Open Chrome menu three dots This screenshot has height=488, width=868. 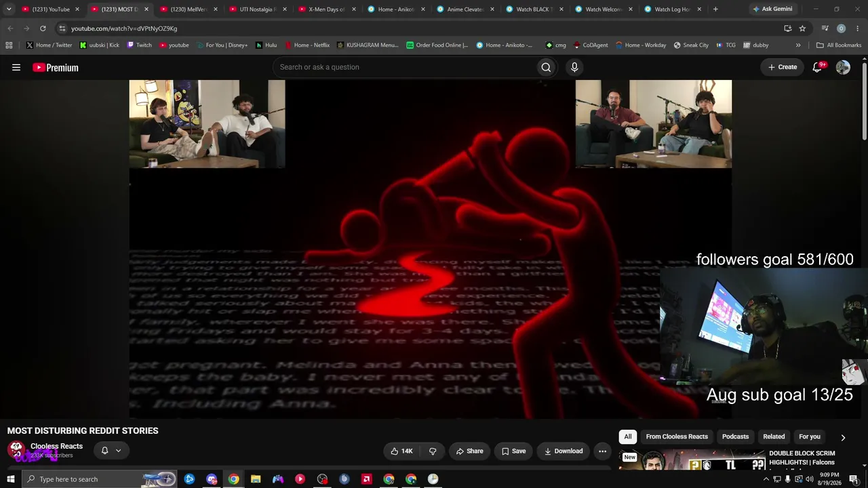[858, 28]
